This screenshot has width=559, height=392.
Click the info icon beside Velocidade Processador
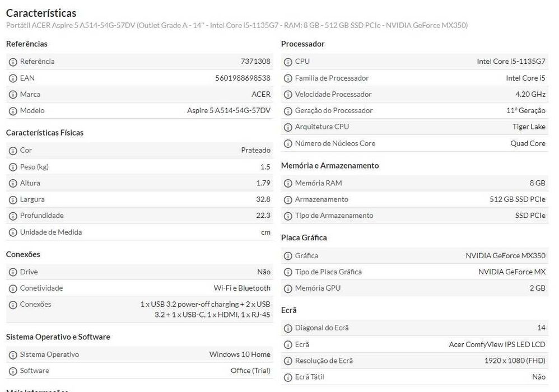[x=288, y=95]
